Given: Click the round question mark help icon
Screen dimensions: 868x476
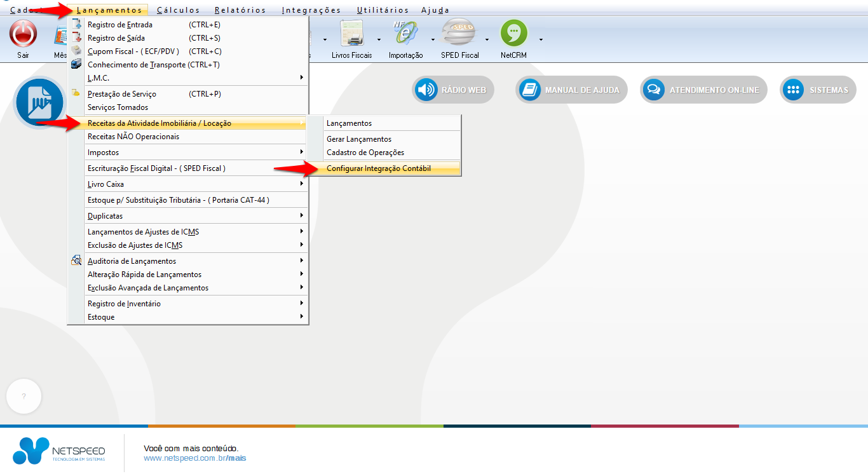Looking at the screenshot, I should [x=24, y=397].
